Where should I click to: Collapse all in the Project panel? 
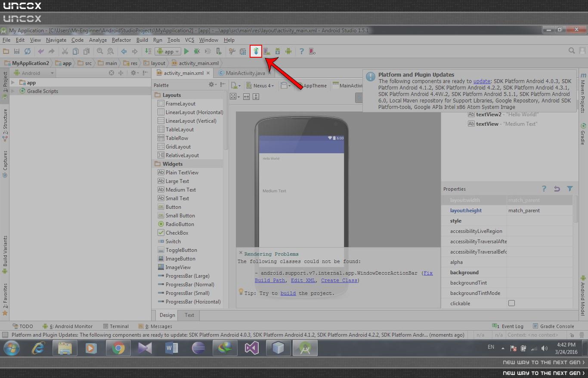coord(121,73)
